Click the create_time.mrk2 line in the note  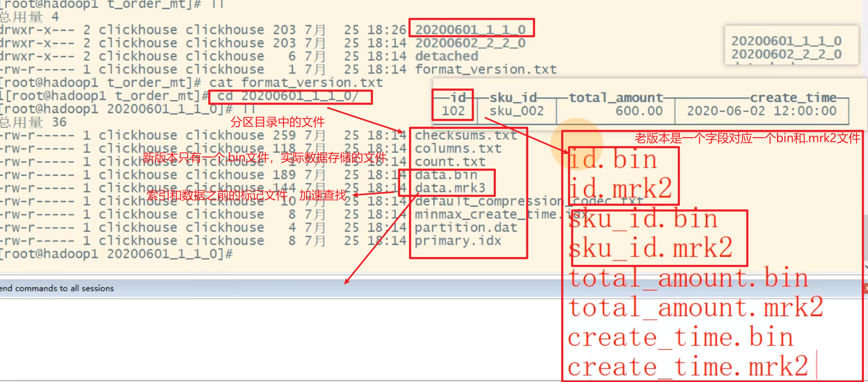tap(688, 367)
